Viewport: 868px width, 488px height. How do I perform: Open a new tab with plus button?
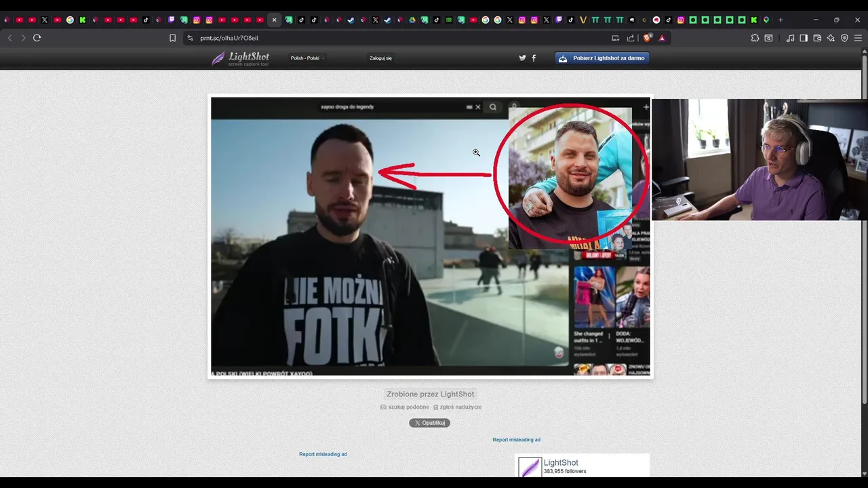[781, 20]
